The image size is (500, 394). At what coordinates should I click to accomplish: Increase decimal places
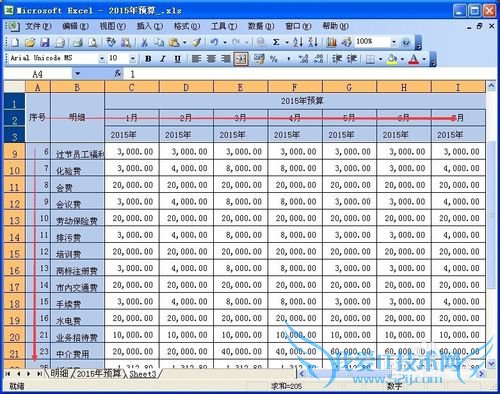(x=303, y=59)
